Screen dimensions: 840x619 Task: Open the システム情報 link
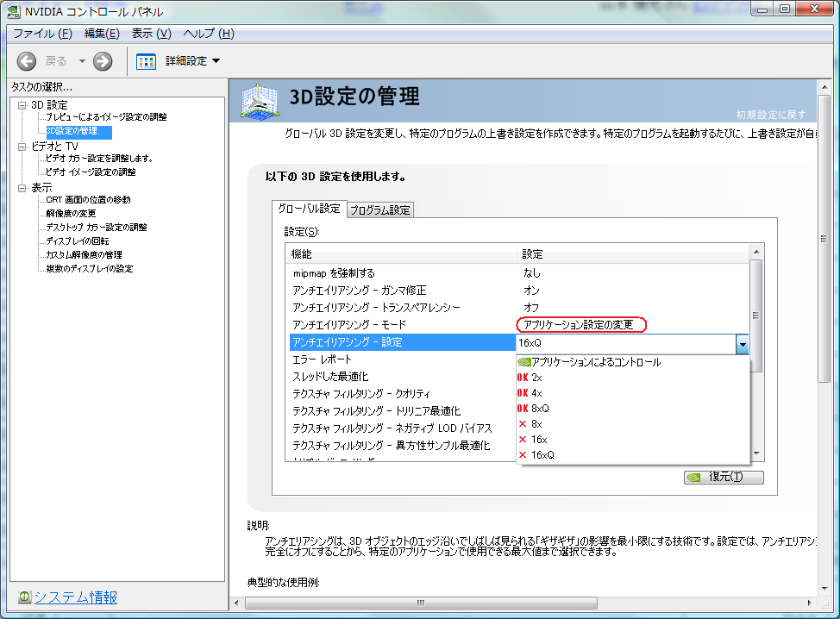pyautogui.click(x=75, y=597)
